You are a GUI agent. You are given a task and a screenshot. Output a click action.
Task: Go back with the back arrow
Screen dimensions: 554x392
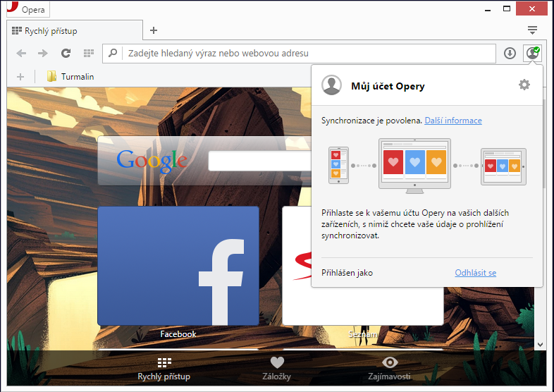pyautogui.click(x=21, y=54)
